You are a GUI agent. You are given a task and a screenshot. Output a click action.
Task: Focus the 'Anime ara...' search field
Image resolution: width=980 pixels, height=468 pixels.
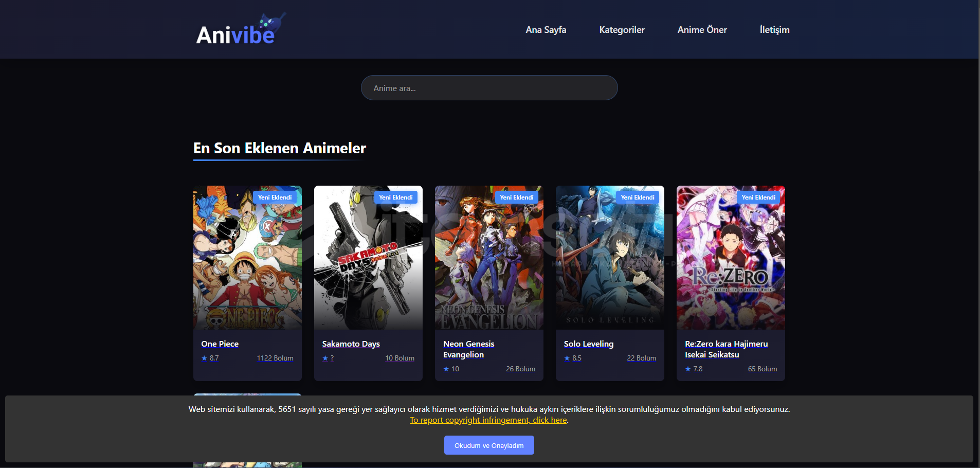(x=489, y=88)
